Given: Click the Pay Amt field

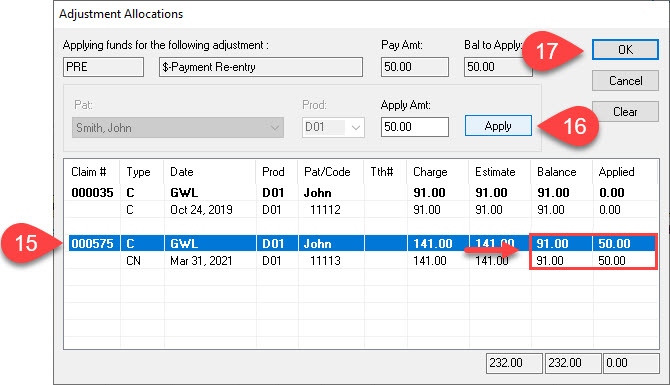Looking at the screenshot, I should [x=414, y=67].
